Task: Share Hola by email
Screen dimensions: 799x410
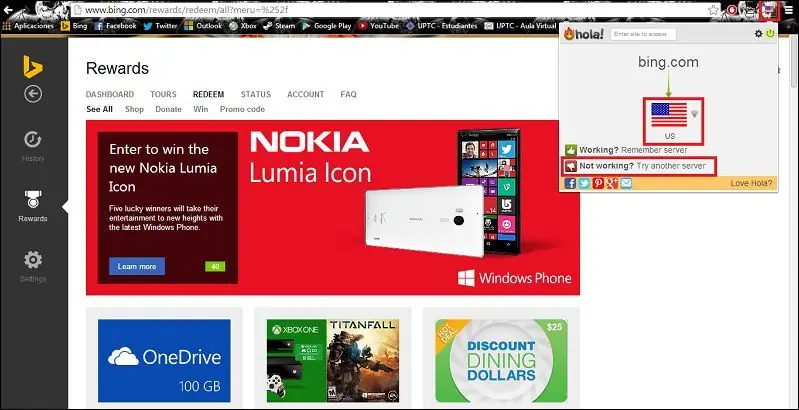Action: click(x=626, y=183)
